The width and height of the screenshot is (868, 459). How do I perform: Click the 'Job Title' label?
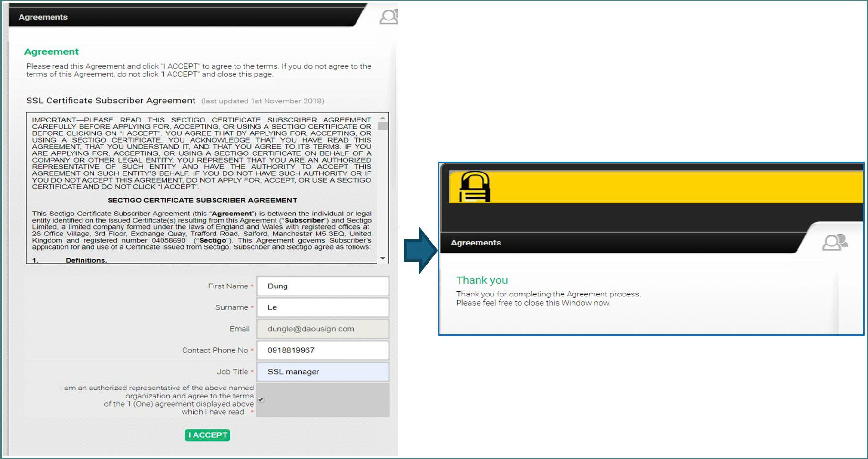(232, 372)
